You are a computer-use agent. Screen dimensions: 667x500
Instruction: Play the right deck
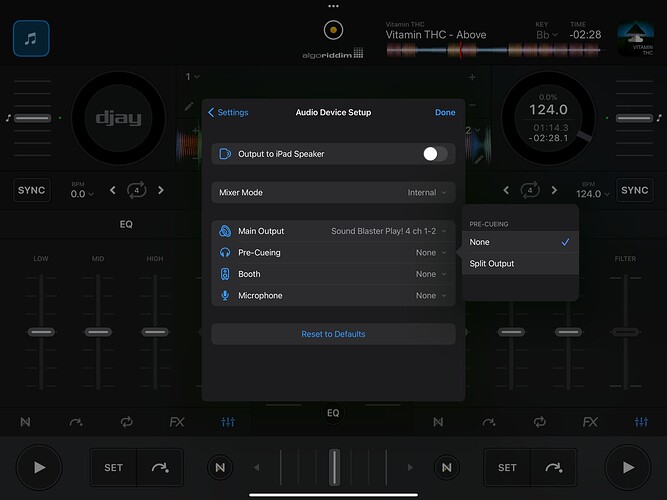pyautogui.click(x=628, y=467)
